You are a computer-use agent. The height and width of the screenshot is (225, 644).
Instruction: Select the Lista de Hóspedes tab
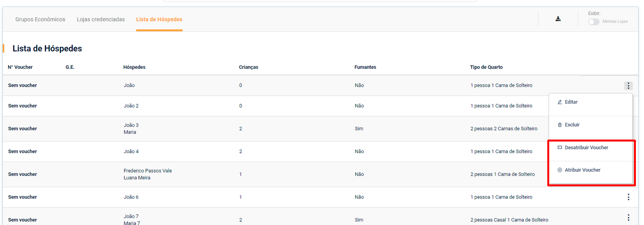159,20
